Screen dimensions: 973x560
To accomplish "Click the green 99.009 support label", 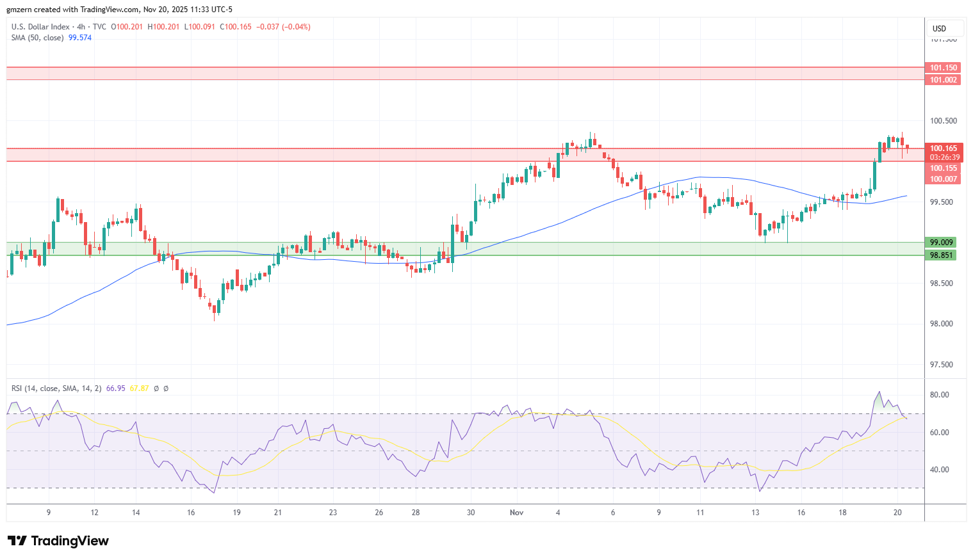I will click(x=942, y=243).
